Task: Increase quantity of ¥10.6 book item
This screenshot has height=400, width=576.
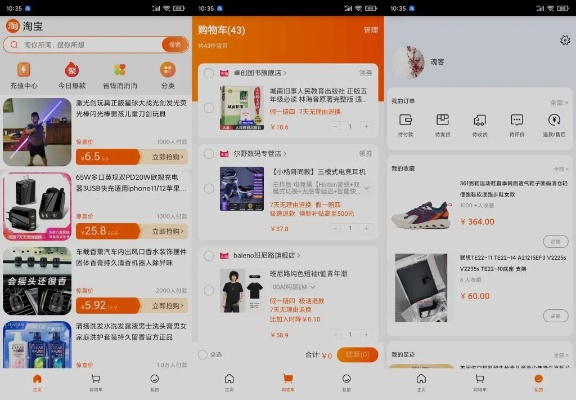Action: tap(366, 127)
